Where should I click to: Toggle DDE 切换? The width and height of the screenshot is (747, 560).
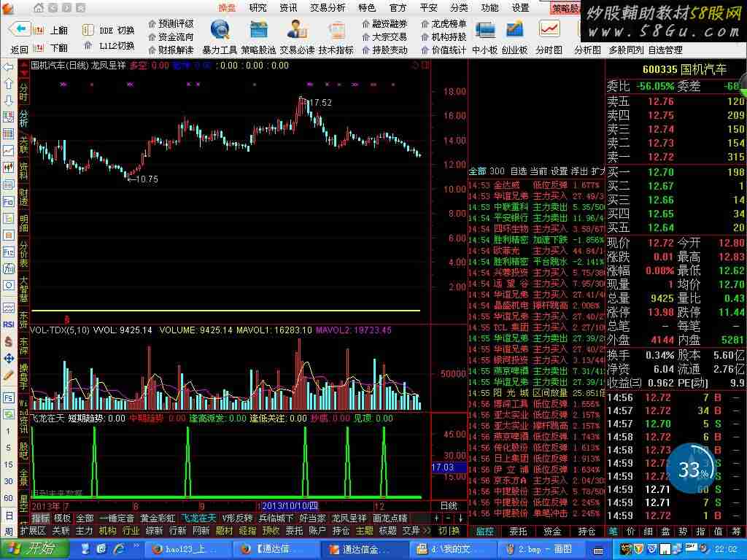pos(109,31)
